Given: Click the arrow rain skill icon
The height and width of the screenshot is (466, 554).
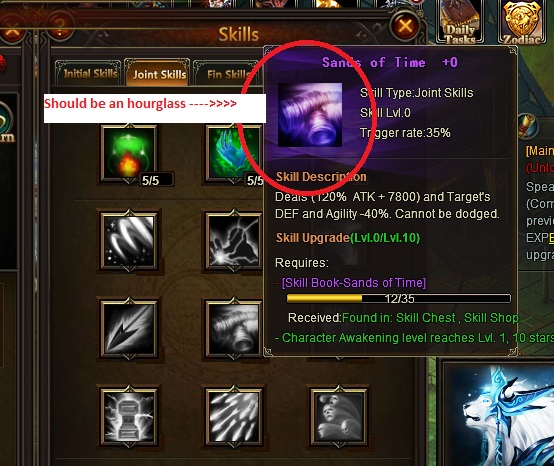Looking at the screenshot, I should pyautogui.click(x=233, y=416).
